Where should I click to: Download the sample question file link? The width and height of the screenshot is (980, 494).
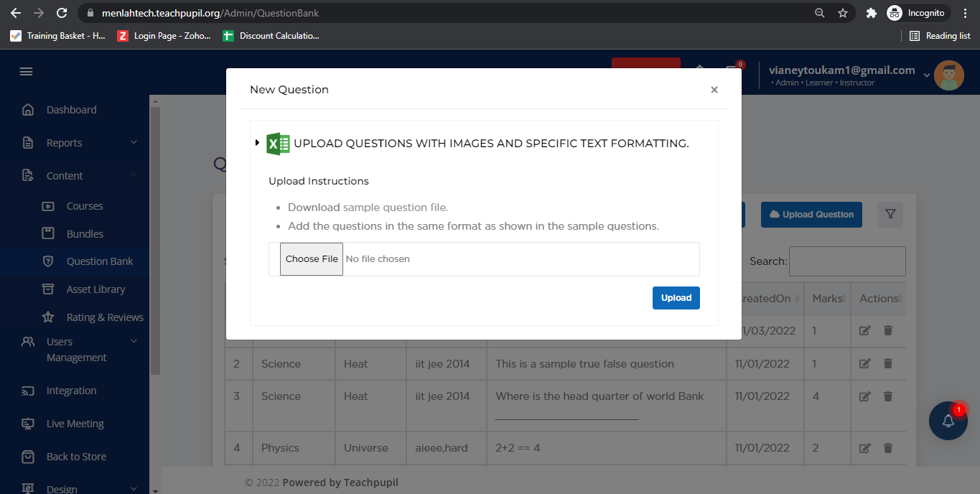pyautogui.click(x=395, y=208)
